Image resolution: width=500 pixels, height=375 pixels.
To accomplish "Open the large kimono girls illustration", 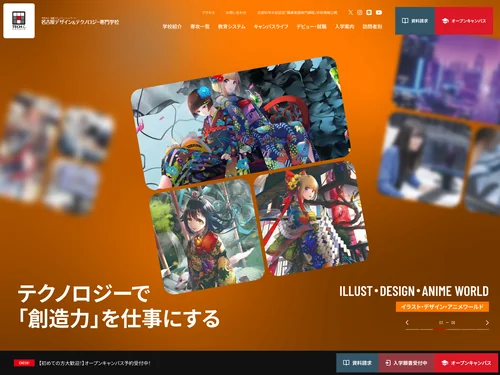I will 241,122.
